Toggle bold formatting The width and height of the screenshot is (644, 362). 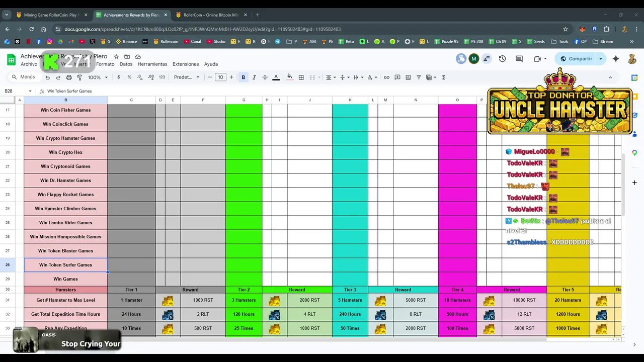(244, 77)
